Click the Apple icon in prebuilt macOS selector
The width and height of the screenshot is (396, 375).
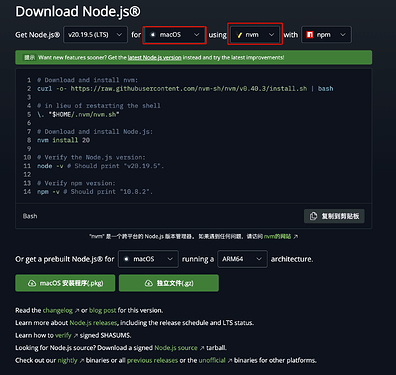[x=126, y=259]
